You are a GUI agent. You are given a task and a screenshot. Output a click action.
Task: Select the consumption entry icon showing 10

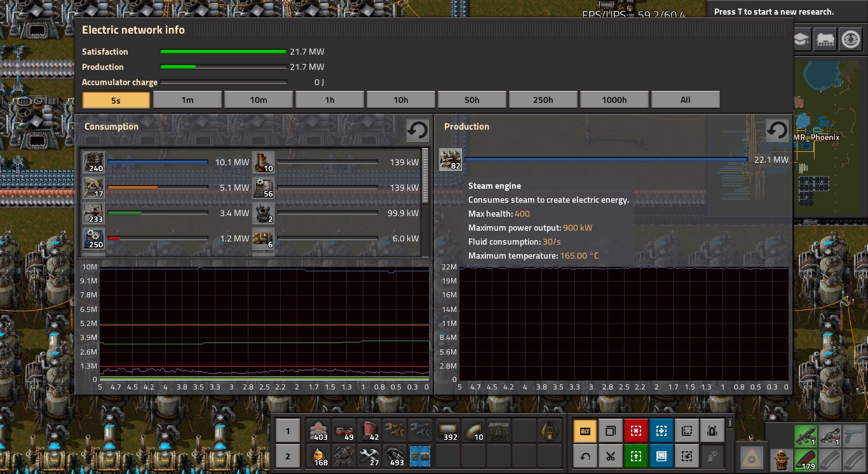pos(263,162)
